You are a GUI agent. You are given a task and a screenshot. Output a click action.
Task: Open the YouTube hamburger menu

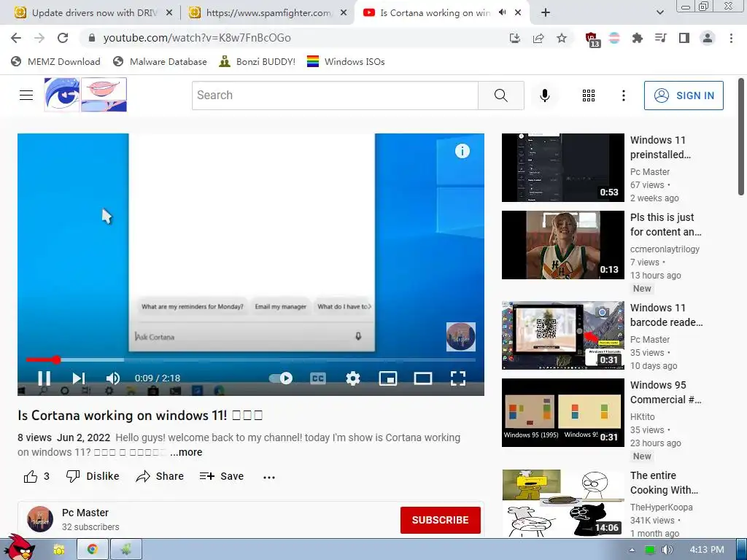coord(26,96)
